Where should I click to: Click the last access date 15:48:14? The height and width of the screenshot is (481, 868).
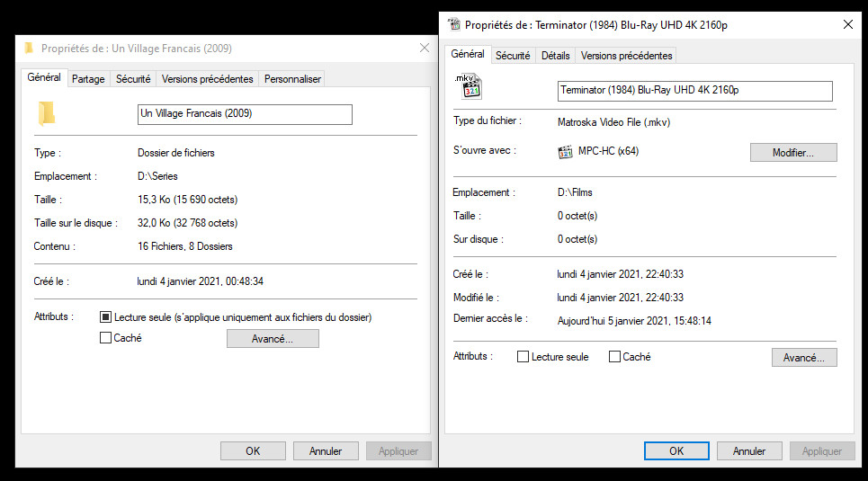coord(634,320)
